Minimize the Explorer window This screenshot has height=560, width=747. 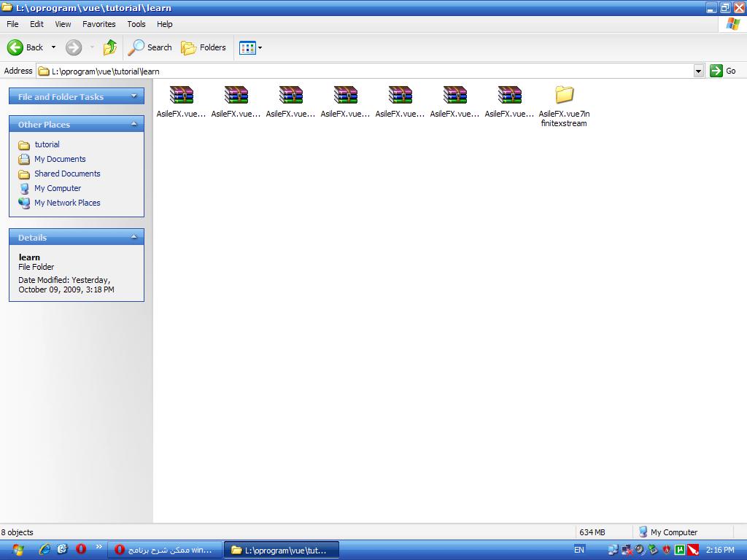711,7
